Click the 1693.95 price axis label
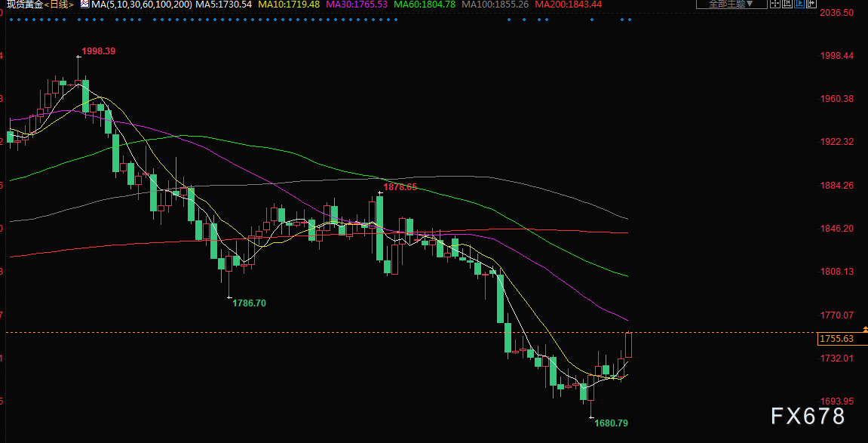The image size is (868, 443). click(x=838, y=401)
